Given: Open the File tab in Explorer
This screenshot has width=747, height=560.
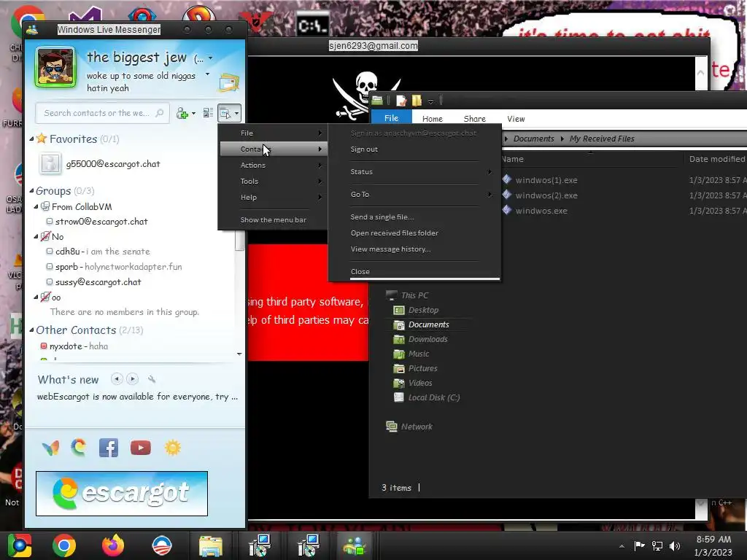Looking at the screenshot, I should pos(391,118).
